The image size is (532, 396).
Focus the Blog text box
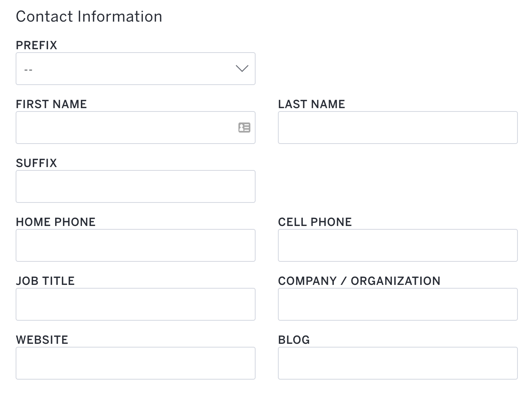point(398,363)
